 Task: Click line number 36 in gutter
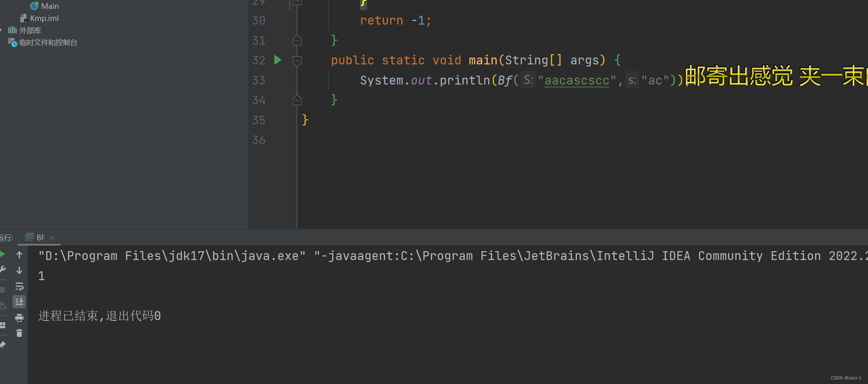pos(259,140)
